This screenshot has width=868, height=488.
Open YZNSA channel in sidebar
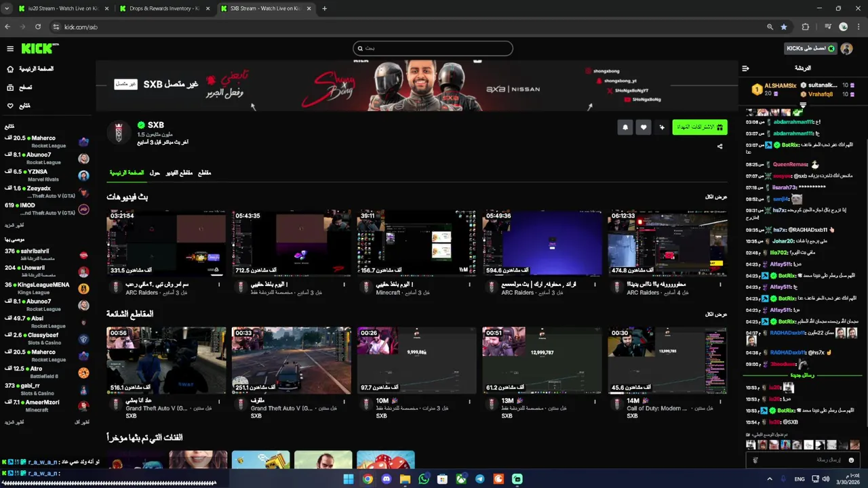(45, 175)
